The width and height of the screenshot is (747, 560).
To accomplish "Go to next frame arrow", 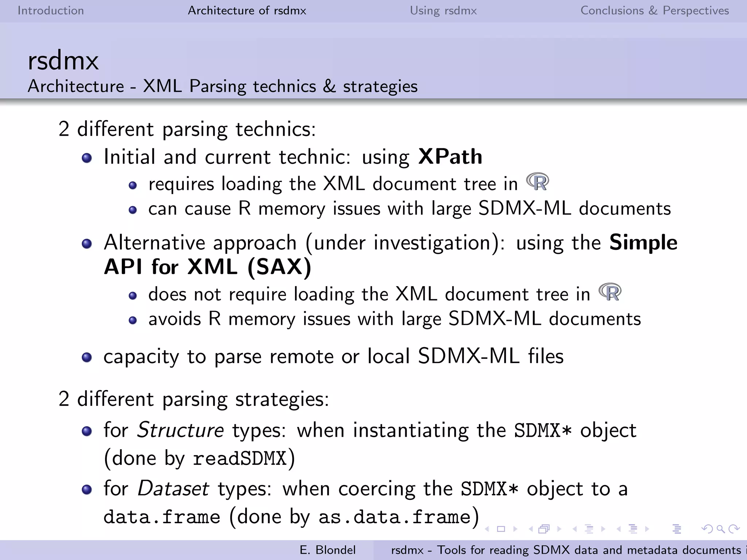I will click(559, 529).
